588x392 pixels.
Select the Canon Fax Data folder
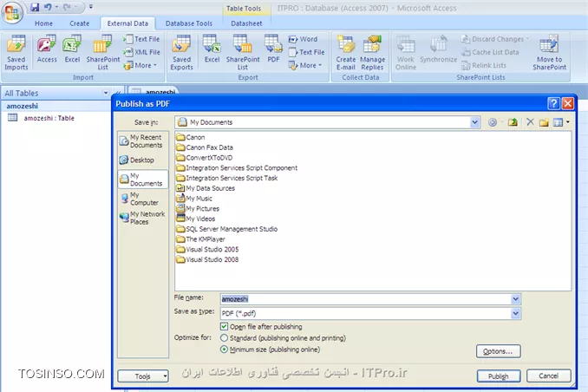click(x=205, y=147)
